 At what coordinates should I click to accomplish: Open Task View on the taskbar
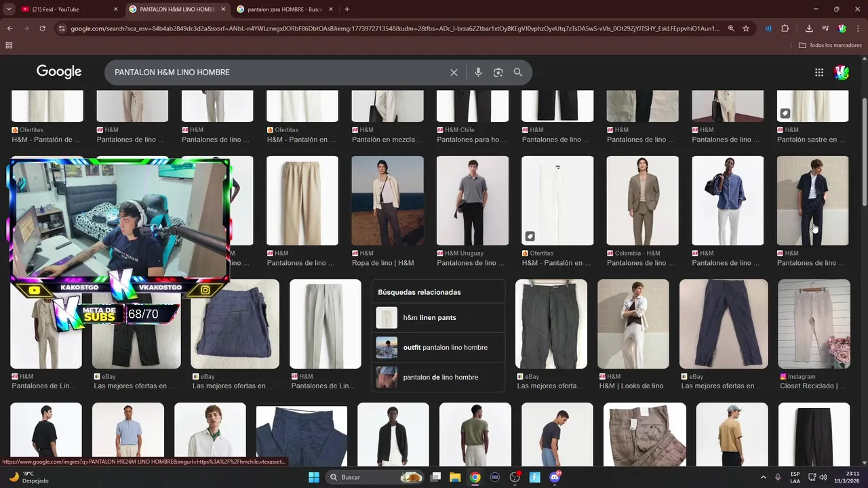436,477
